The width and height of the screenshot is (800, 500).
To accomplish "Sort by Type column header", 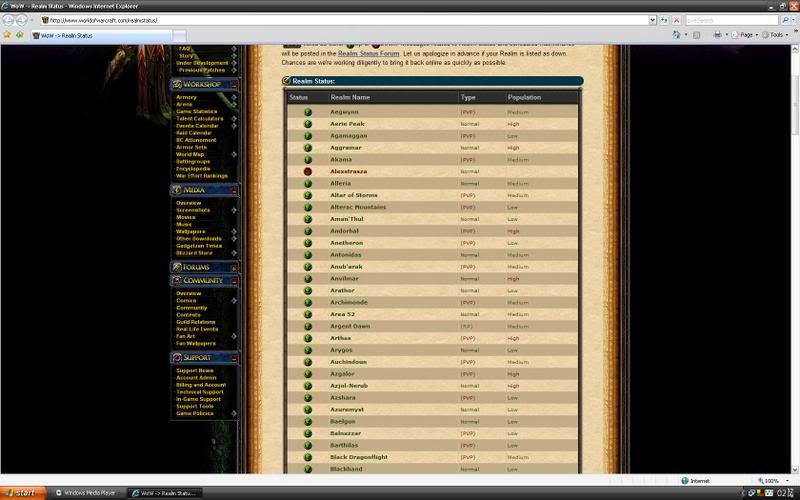I will tap(467, 97).
